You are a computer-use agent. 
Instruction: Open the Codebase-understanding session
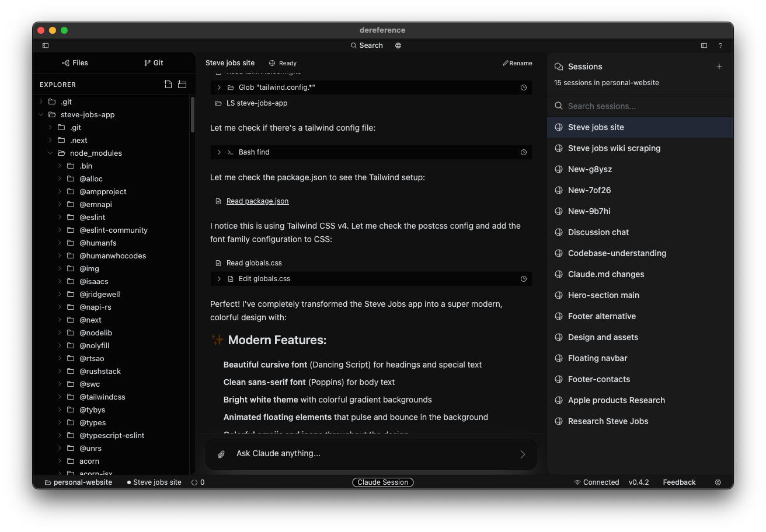coord(640,253)
